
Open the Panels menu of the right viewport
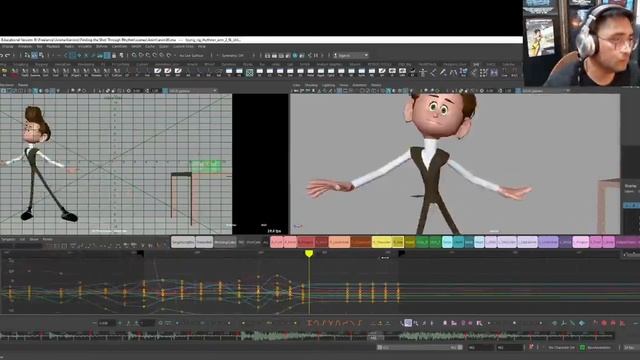point(376,85)
